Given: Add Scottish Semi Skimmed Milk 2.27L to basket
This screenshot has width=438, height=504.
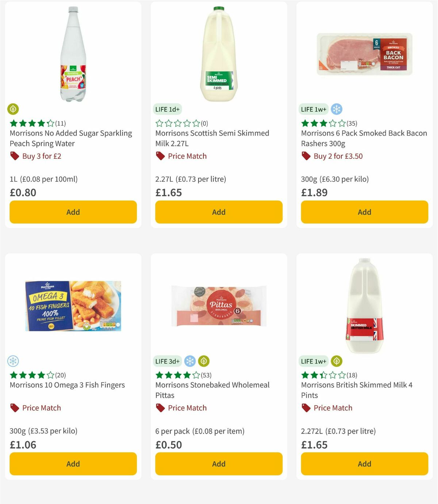Looking at the screenshot, I should 218,212.
